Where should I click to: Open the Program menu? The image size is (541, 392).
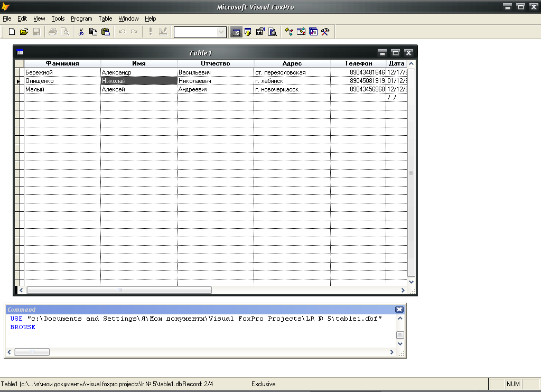pyautogui.click(x=81, y=18)
